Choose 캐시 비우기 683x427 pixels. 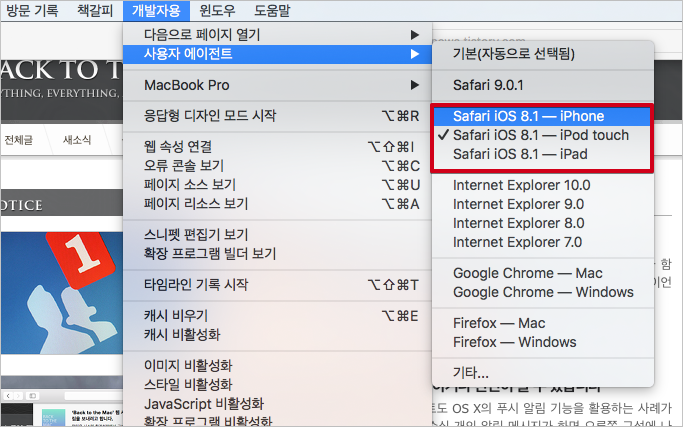[277, 315]
